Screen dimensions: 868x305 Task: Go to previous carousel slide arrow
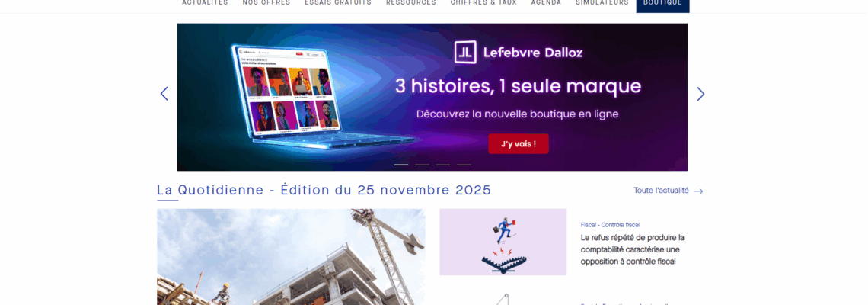point(164,94)
